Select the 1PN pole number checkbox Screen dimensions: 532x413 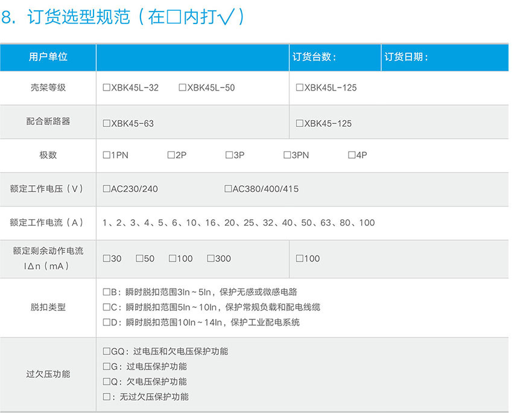tap(107, 155)
